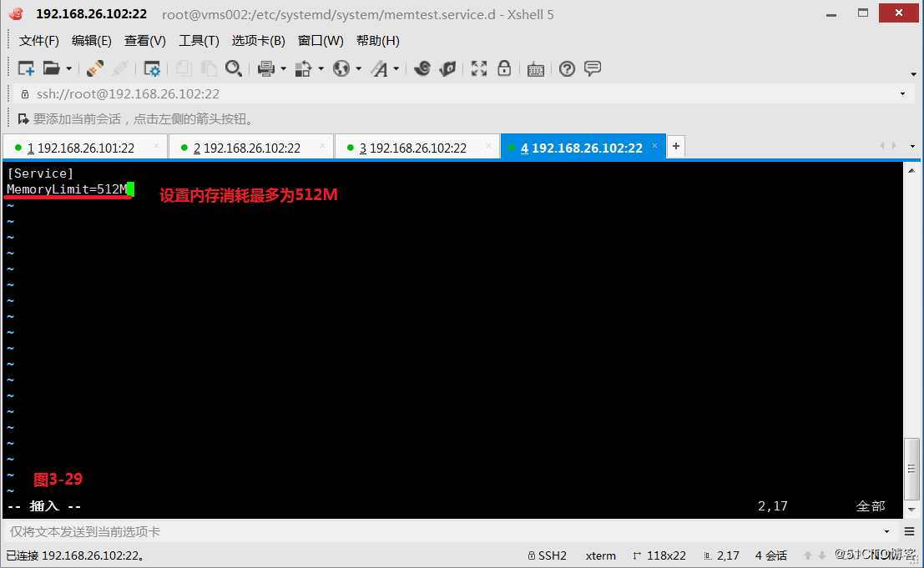Click the New Session toolbar icon
Image resolution: width=924 pixels, height=568 pixels.
tap(26, 69)
